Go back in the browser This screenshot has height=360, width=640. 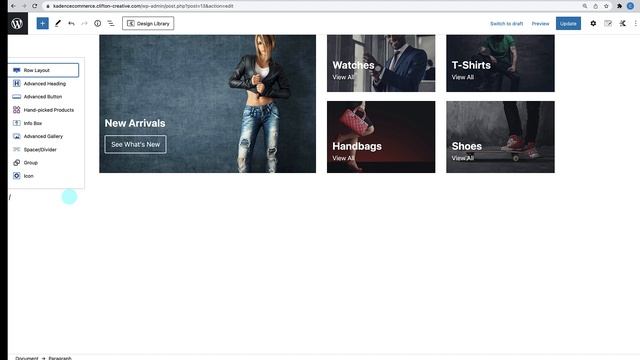(13, 6)
